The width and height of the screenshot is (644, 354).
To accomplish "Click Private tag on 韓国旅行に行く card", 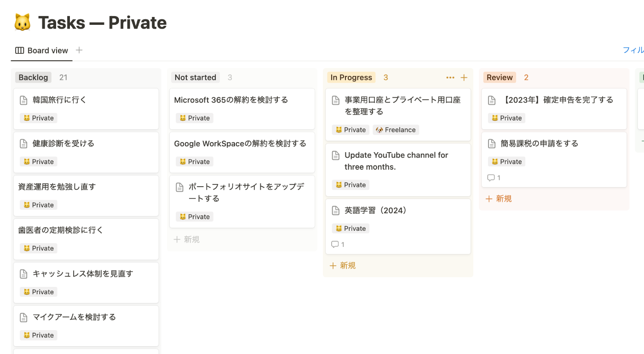I will point(39,118).
